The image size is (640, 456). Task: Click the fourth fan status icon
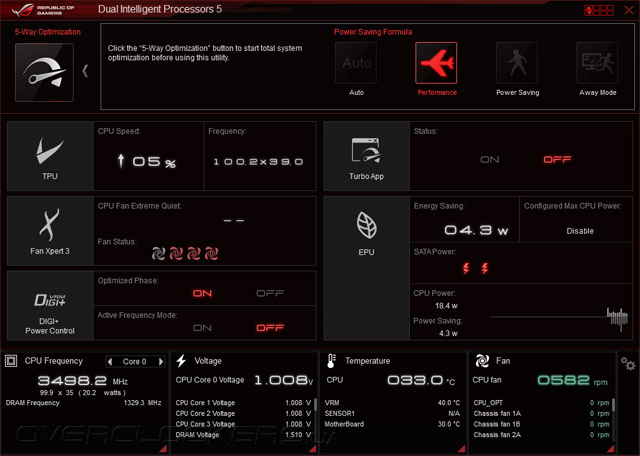click(211, 254)
